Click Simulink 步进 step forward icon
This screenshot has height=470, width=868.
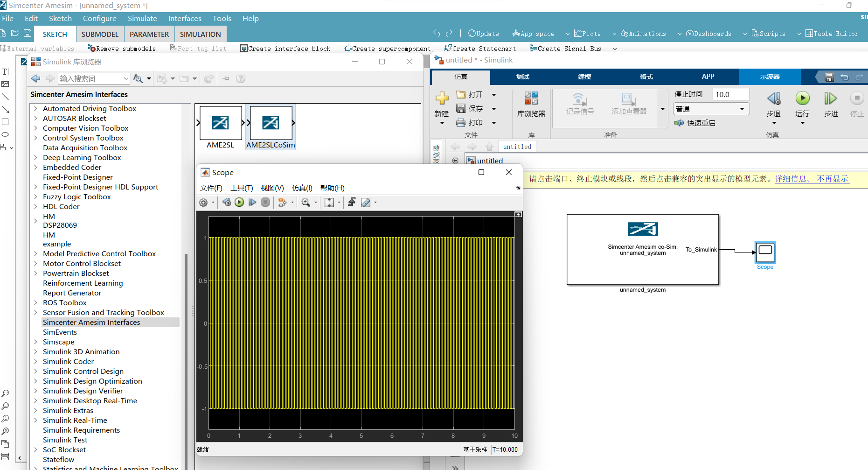[x=831, y=98]
